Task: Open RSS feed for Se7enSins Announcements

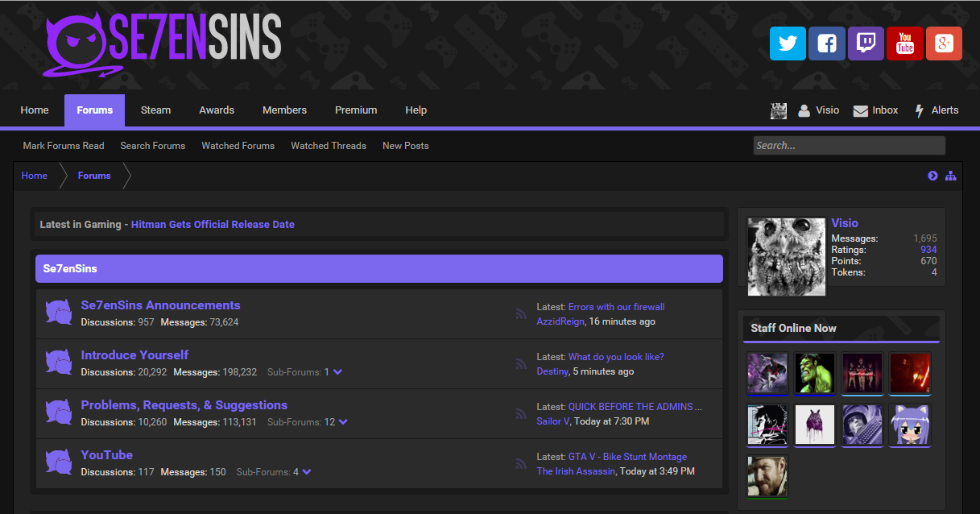Action: tap(521, 314)
